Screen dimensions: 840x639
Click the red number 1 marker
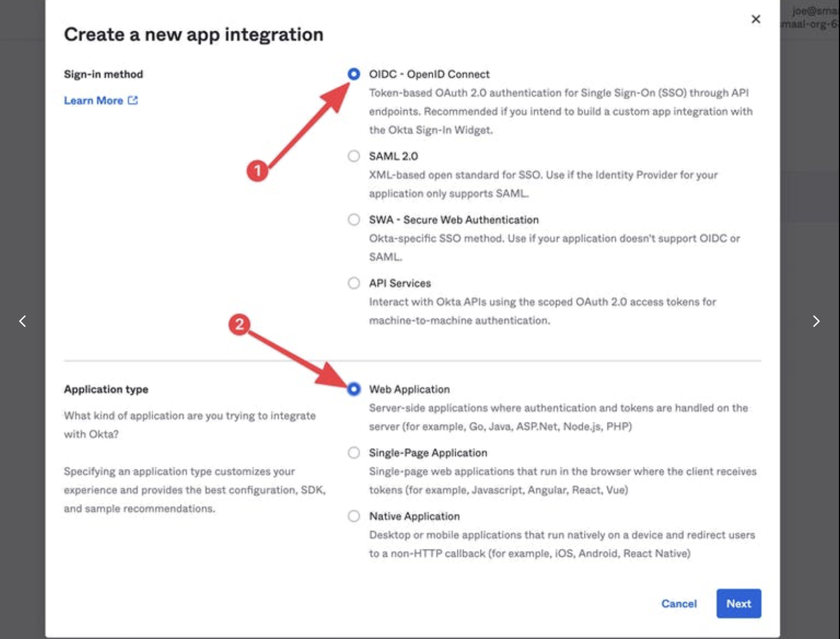click(x=257, y=170)
